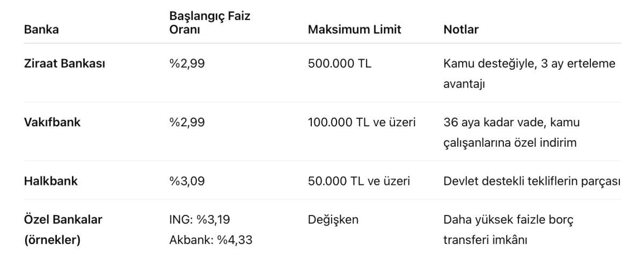Click the Halkbank row label

coord(50,181)
